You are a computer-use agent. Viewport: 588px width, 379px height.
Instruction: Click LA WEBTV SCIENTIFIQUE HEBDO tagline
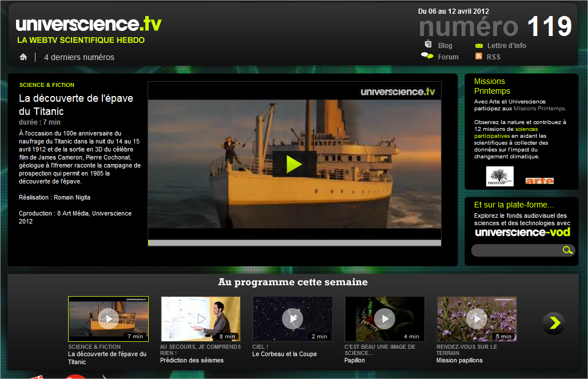81,40
